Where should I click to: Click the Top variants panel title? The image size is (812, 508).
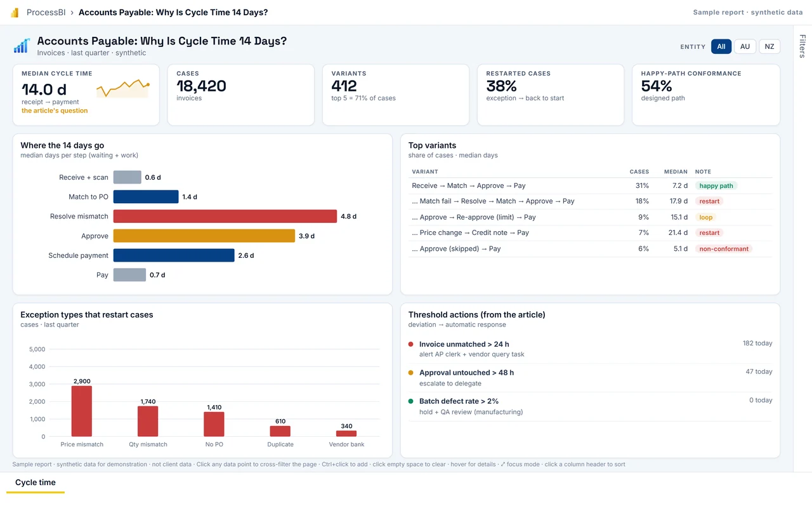pyautogui.click(x=432, y=145)
